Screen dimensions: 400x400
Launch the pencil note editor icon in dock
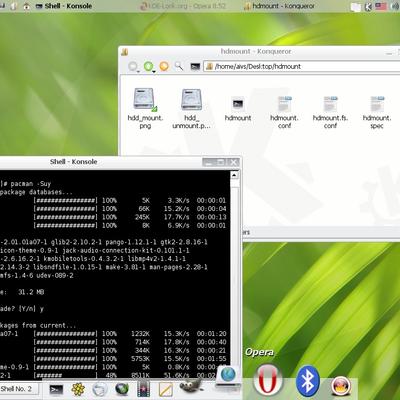pos(166,389)
